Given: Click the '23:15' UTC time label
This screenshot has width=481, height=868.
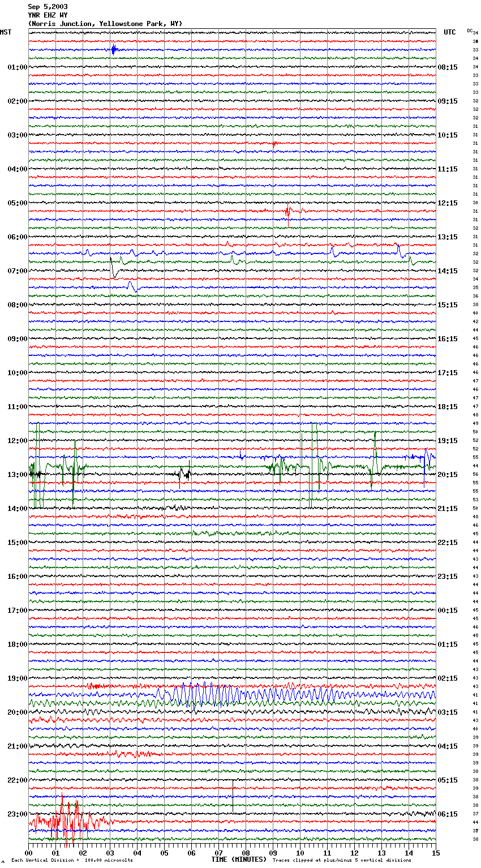Looking at the screenshot, I should (x=448, y=577).
